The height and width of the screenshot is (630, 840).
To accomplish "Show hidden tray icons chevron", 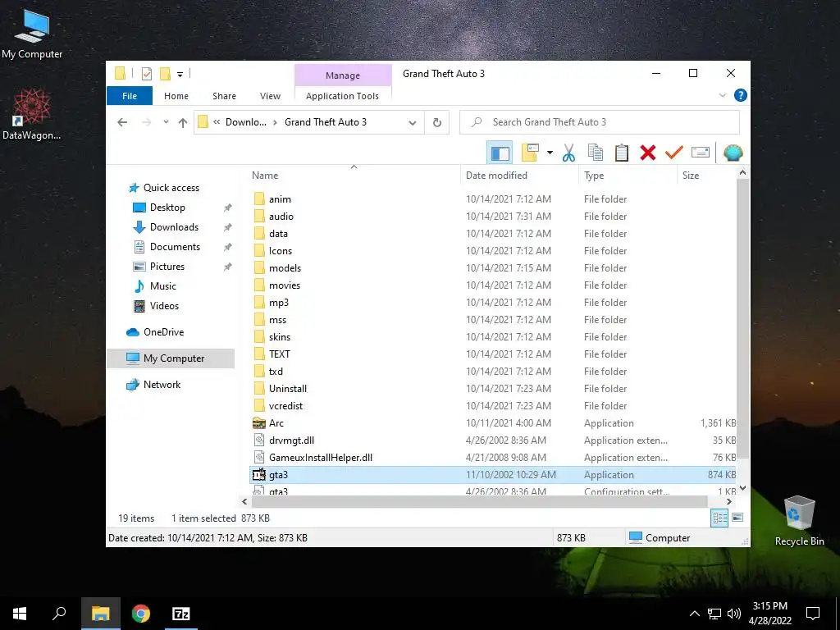I will tap(694, 614).
